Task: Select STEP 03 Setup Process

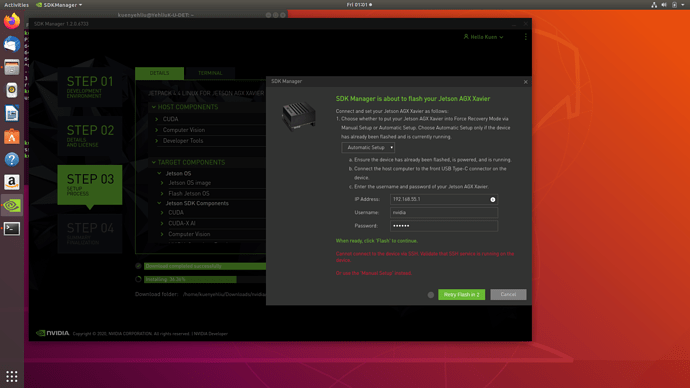Action: (90, 185)
